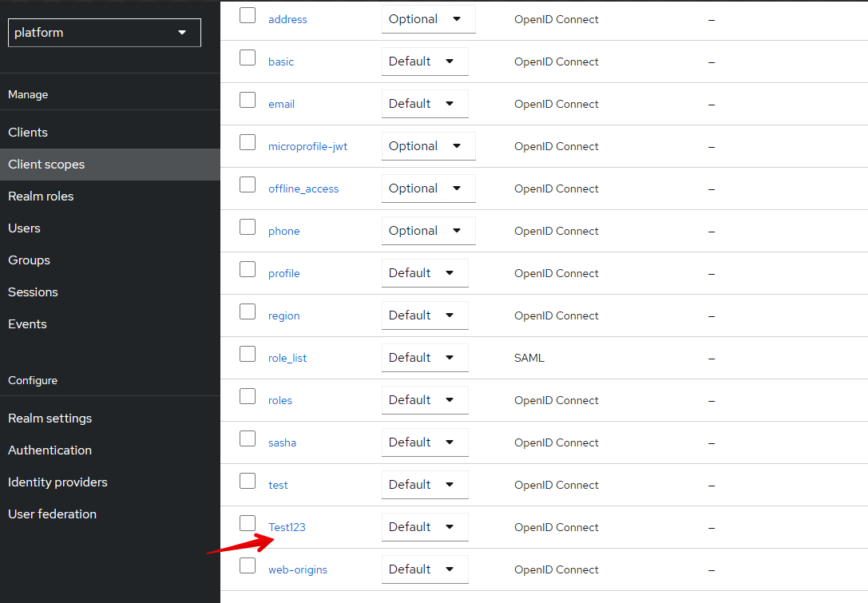
Task: Open the offline_access scope details
Action: tap(303, 188)
